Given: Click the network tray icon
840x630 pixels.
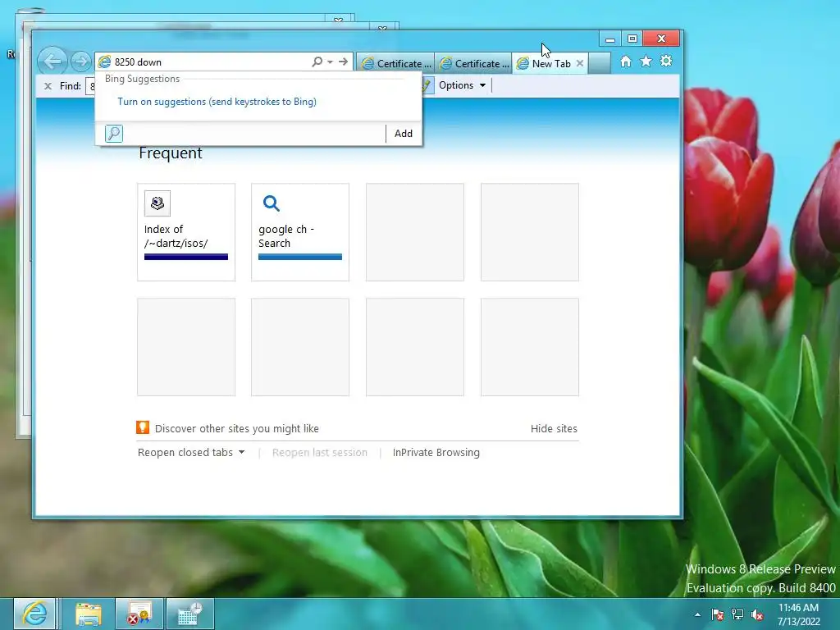Looking at the screenshot, I should tap(737, 614).
